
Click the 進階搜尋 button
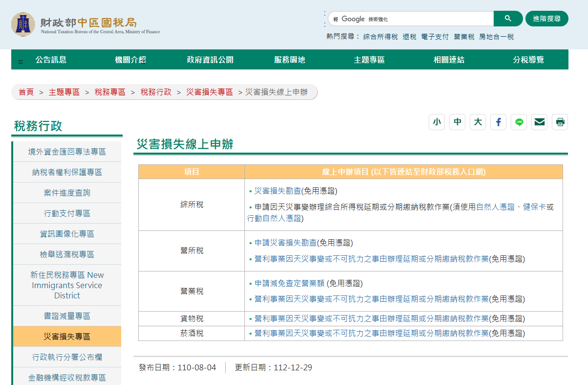(x=546, y=19)
